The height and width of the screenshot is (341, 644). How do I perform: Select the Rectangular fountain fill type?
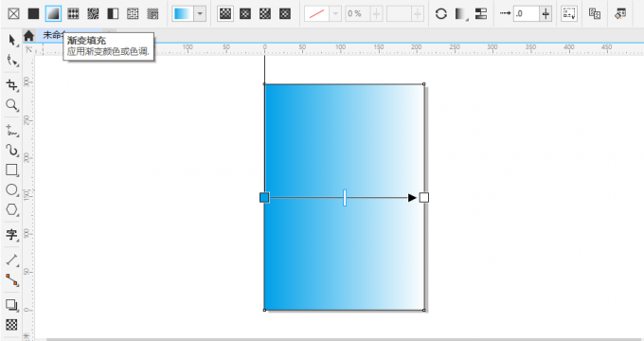click(285, 13)
